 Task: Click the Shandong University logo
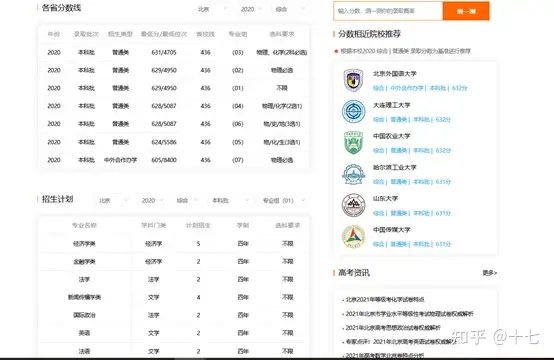353,205
